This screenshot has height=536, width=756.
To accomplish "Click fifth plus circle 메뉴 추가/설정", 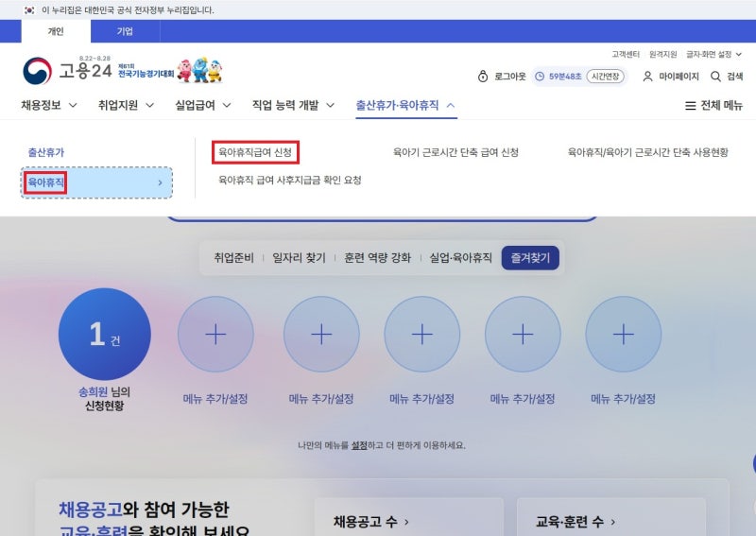I will (624, 335).
